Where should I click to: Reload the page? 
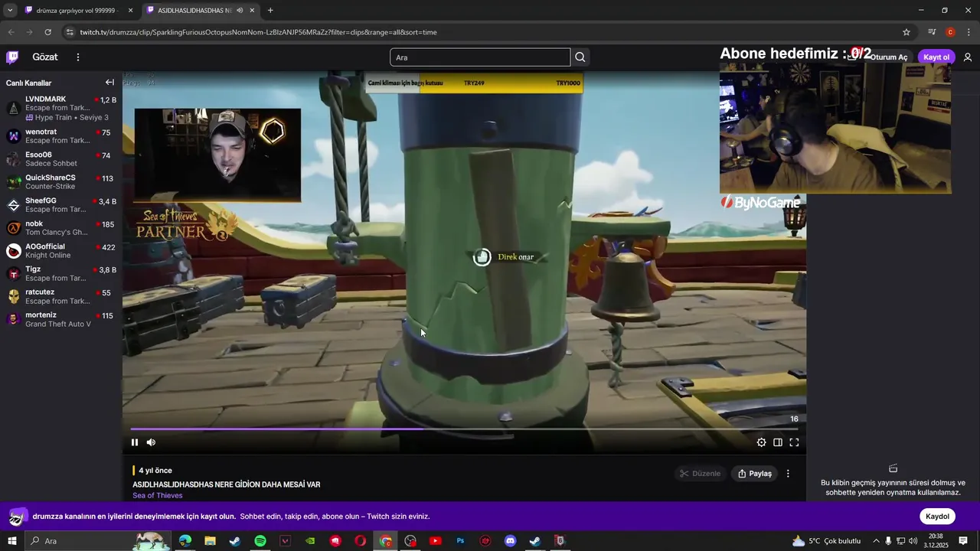point(47,32)
